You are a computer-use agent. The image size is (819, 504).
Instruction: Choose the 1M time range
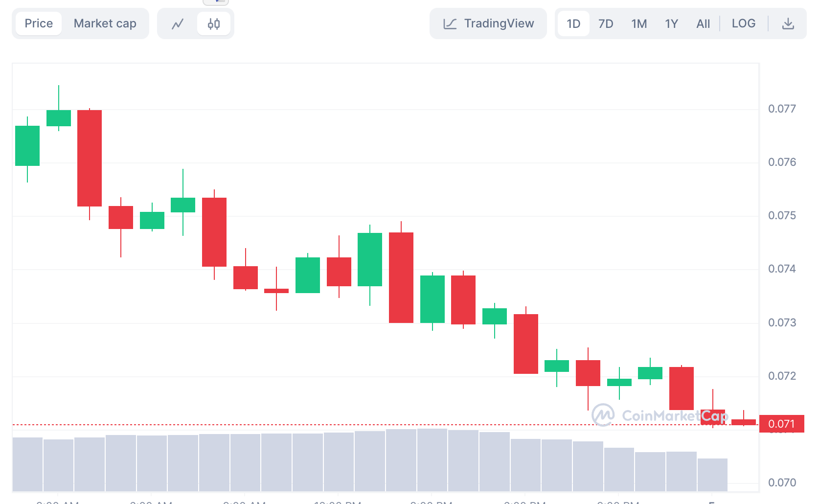[639, 23]
